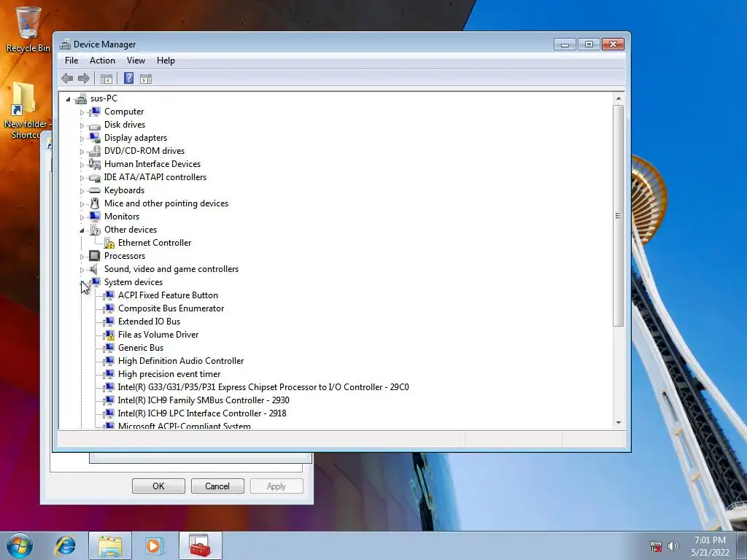The image size is (747, 560).
Task: Select Extended IO Bus device
Action: point(149,322)
